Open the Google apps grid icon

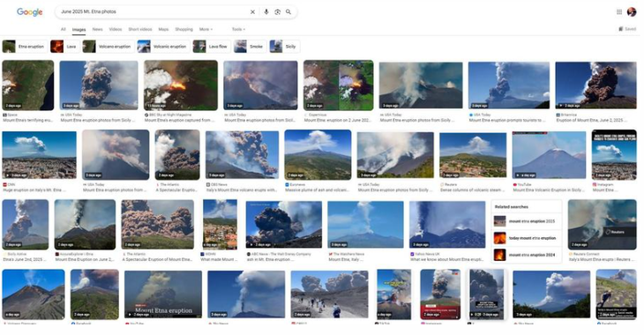pyautogui.click(x=619, y=12)
